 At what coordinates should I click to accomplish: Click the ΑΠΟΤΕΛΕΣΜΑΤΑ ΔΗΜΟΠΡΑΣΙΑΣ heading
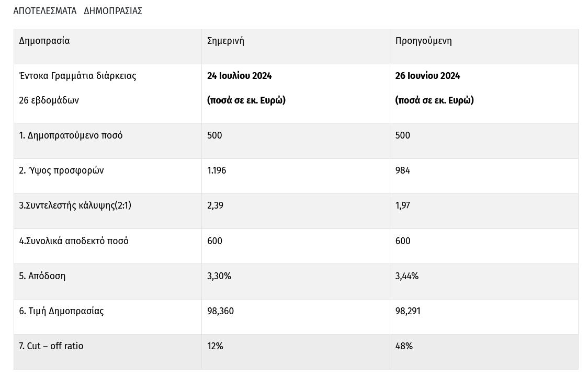coord(77,11)
